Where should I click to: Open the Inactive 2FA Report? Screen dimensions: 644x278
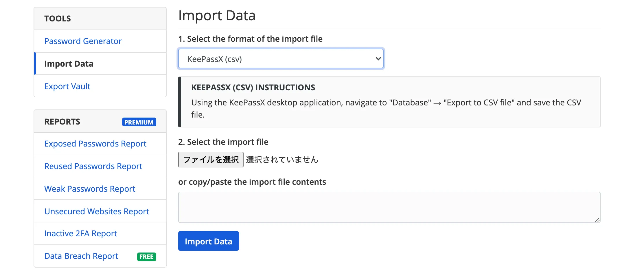(x=80, y=233)
